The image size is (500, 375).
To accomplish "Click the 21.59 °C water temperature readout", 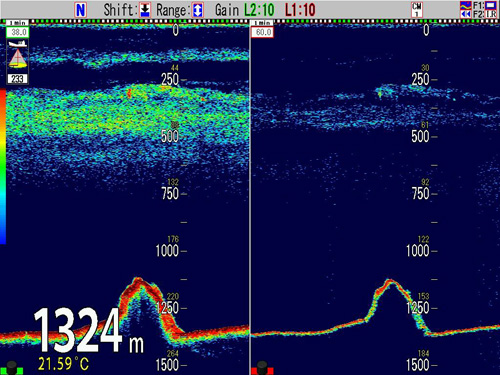I will 63,364.
